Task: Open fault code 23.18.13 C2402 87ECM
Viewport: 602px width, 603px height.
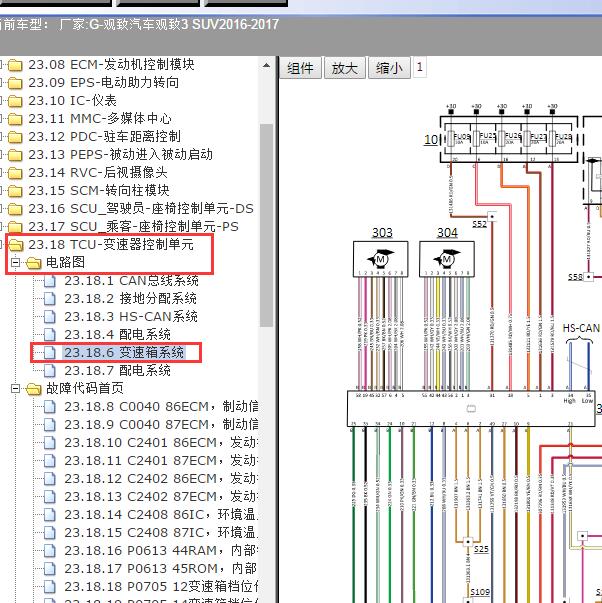Action: point(161,496)
